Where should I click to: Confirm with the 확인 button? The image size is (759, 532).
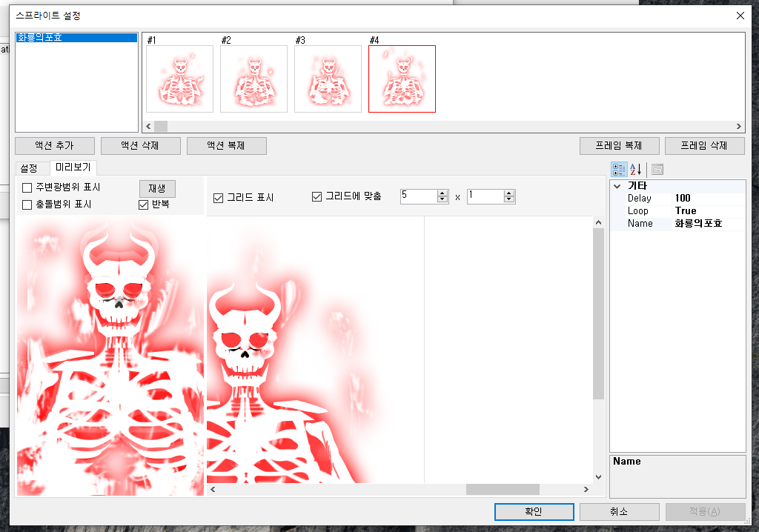[x=534, y=512]
